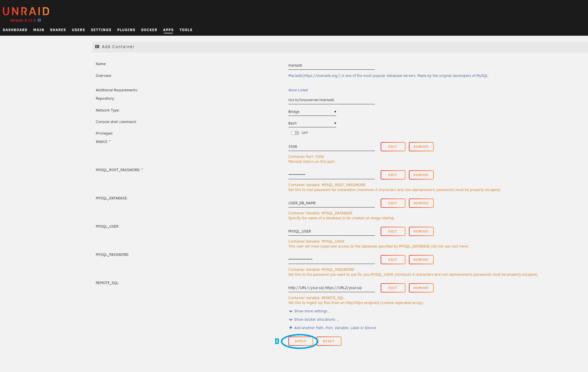The height and width of the screenshot is (372, 588).
Task: Go to the Dashboard tab
Action: coord(15,30)
